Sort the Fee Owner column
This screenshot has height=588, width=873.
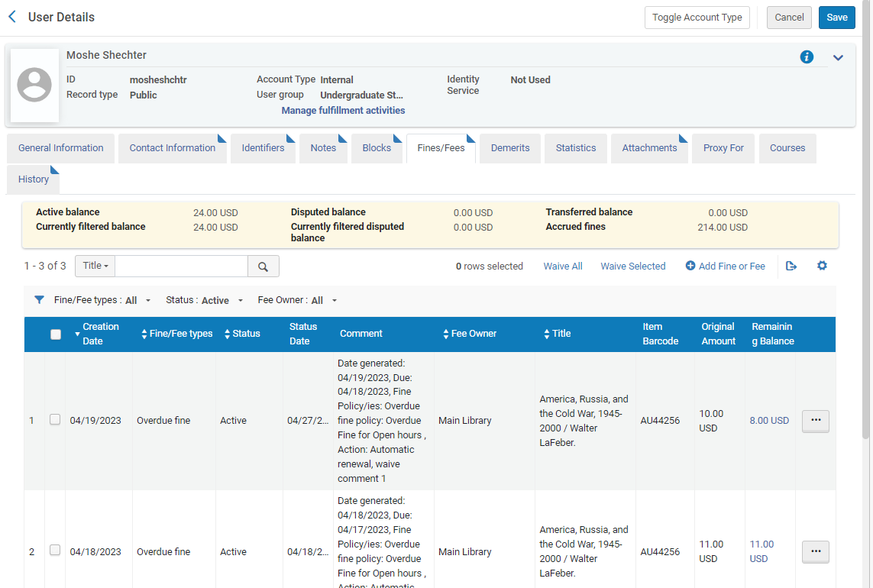click(x=446, y=334)
